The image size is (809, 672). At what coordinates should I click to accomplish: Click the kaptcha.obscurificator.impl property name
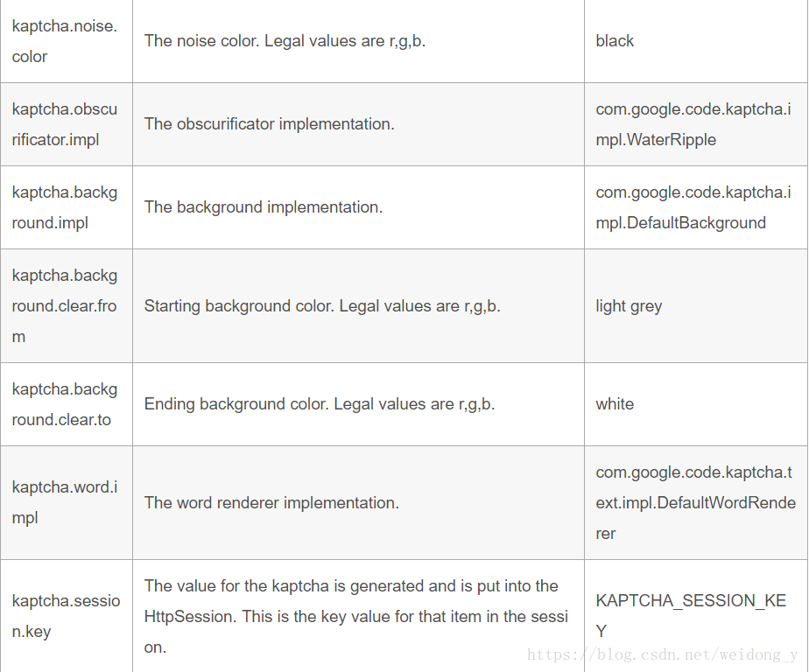[64, 124]
